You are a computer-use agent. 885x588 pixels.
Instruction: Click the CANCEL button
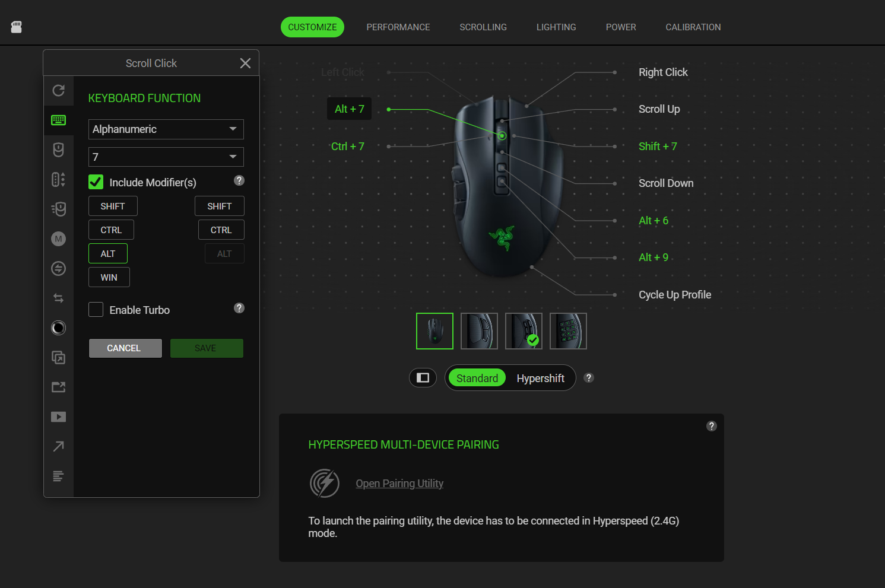pyautogui.click(x=125, y=348)
